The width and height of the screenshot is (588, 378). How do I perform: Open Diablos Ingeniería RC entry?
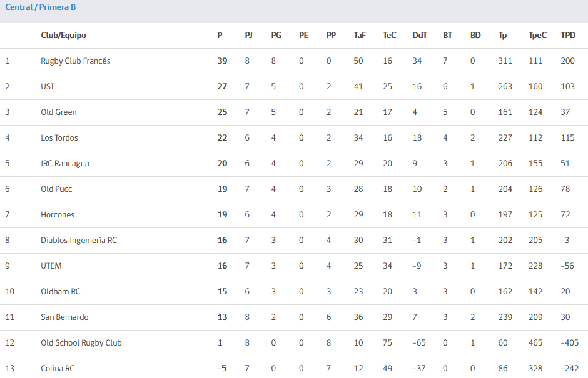point(79,240)
